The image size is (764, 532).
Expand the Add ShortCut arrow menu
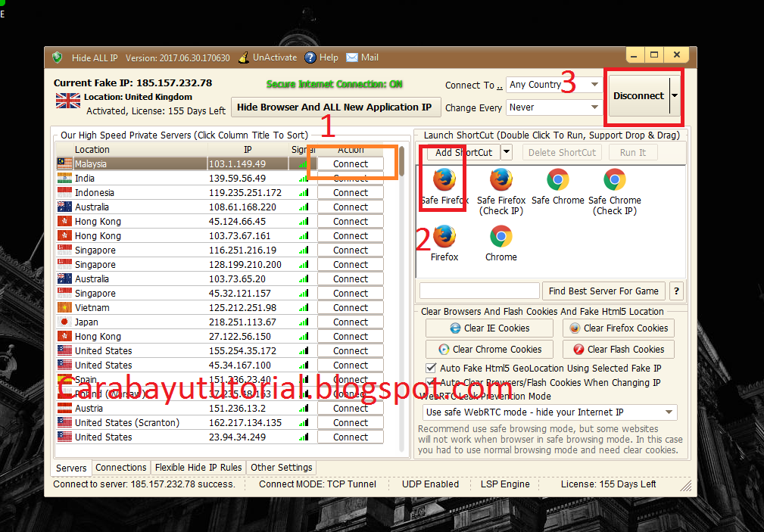click(507, 152)
